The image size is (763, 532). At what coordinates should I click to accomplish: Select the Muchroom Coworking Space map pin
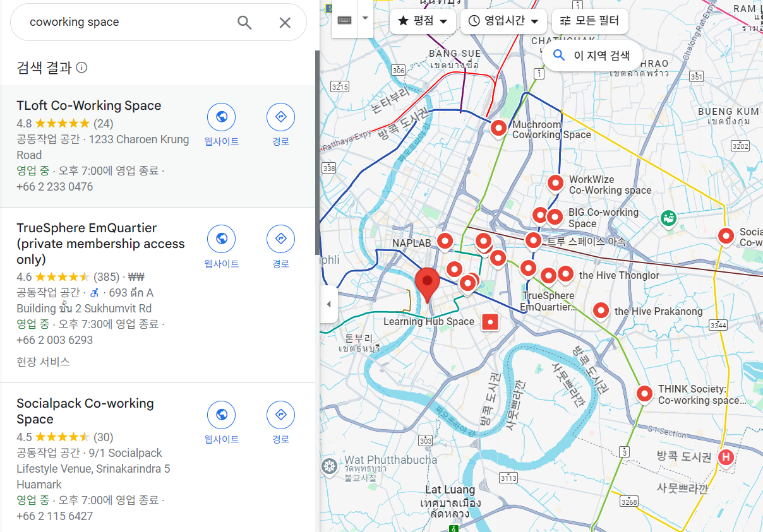499,128
